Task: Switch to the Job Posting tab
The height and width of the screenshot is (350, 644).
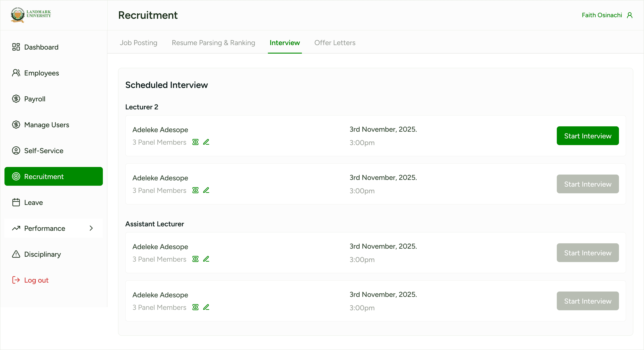Action: (138, 43)
